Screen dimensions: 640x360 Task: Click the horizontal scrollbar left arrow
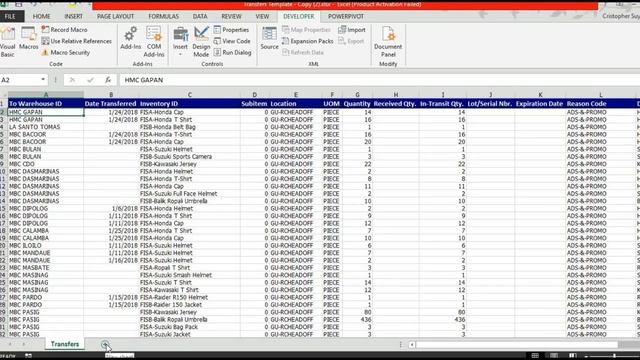[x=412, y=345]
